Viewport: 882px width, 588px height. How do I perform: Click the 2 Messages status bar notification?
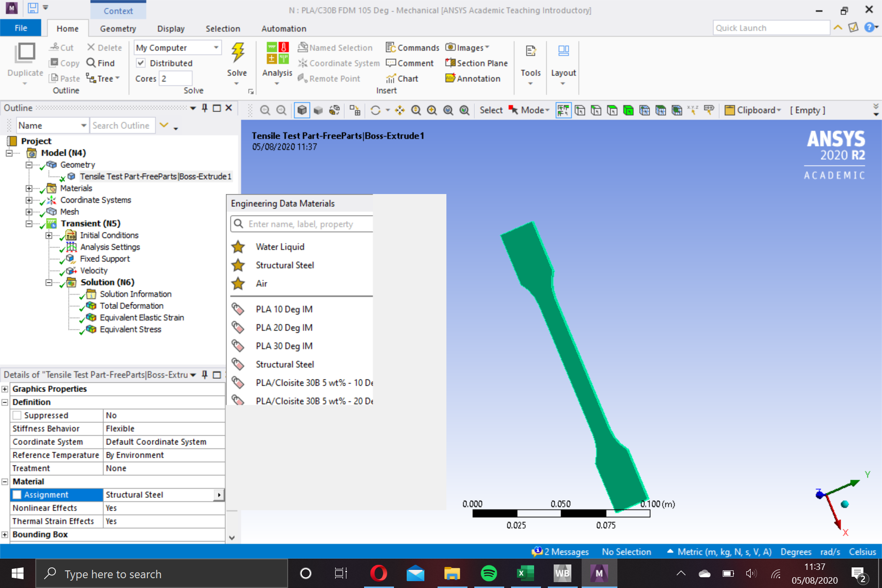click(x=564, y=551)
